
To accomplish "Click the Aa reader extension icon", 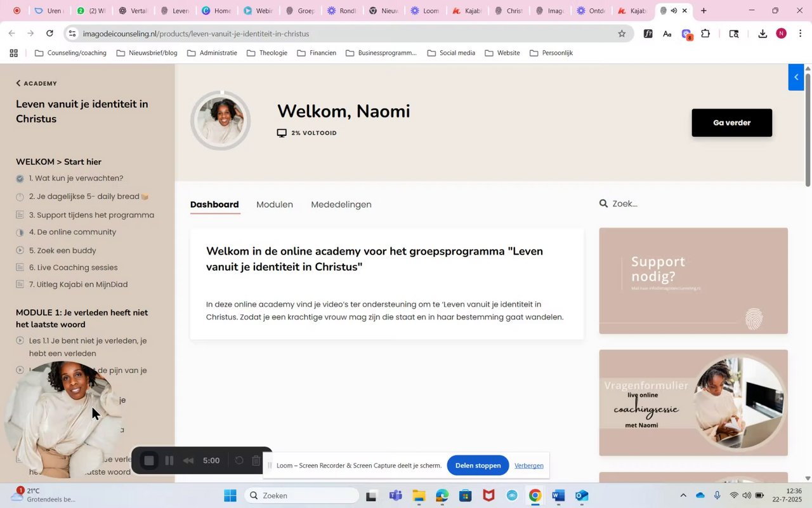I will click(x=667, y=34).
